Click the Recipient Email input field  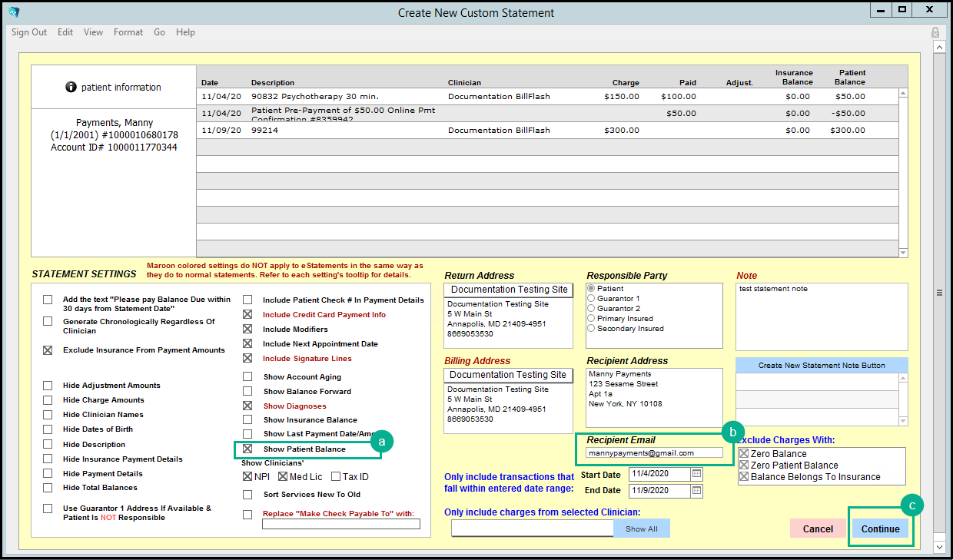click(x=653, y=453)
